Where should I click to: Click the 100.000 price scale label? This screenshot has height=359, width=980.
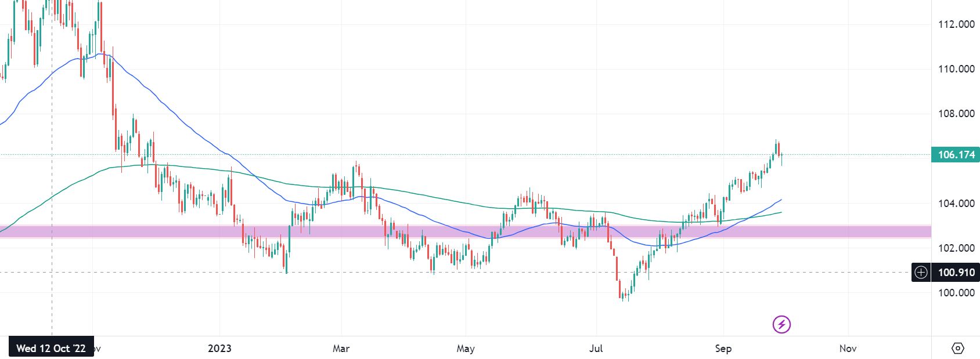956,293
